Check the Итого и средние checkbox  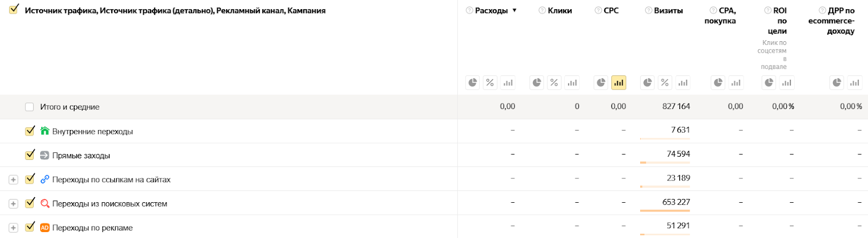[x=29, y=107]
